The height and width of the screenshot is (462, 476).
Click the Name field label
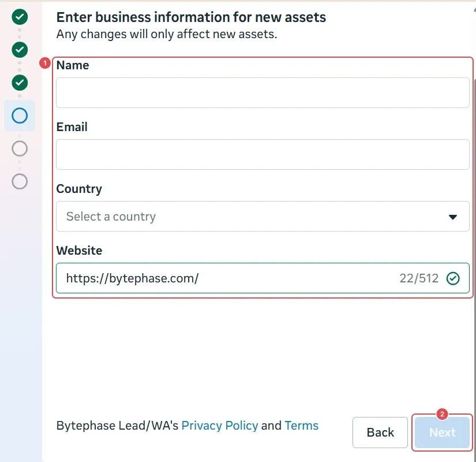pyautogui.click(x=73, y=65)
